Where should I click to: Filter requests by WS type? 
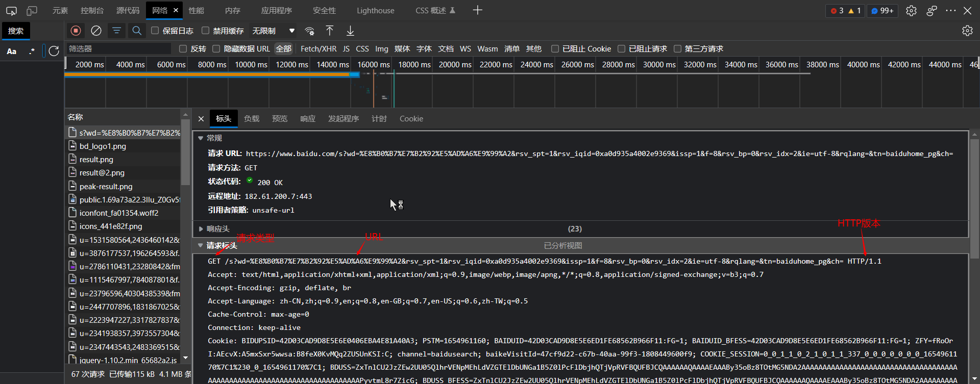(465, 49)
